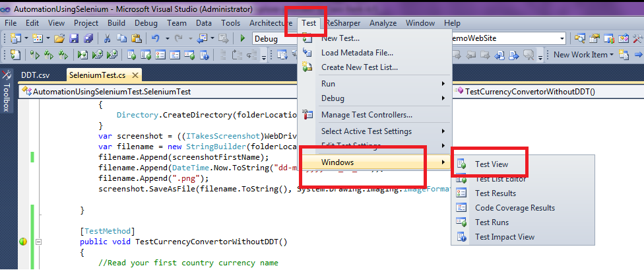
Task: Click the [TestMethod] attribute text
Action: [108, 231]
